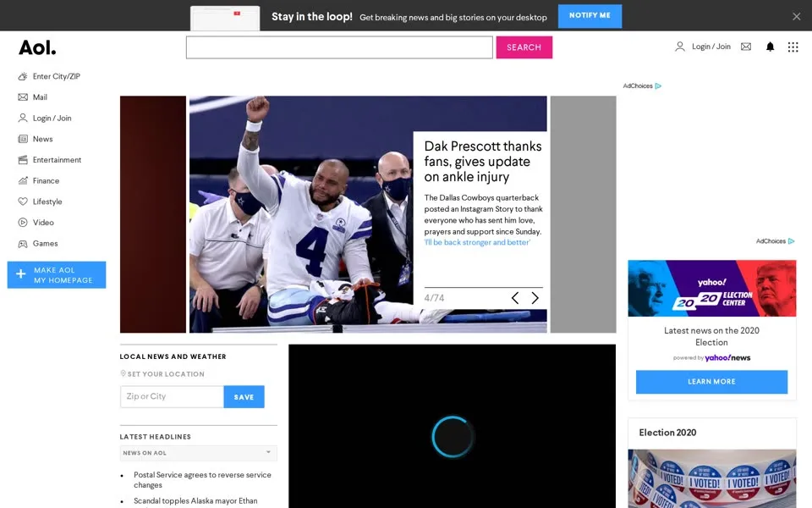Click the chart icon beside Finance
Viewport: 812px width, 508px height.
[23, 180]
